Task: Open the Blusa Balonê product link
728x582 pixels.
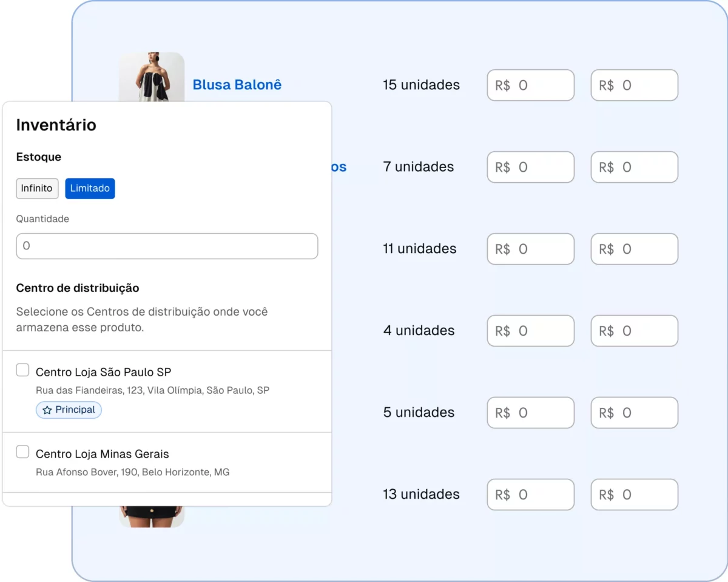Action: click(x=237, y=85)
